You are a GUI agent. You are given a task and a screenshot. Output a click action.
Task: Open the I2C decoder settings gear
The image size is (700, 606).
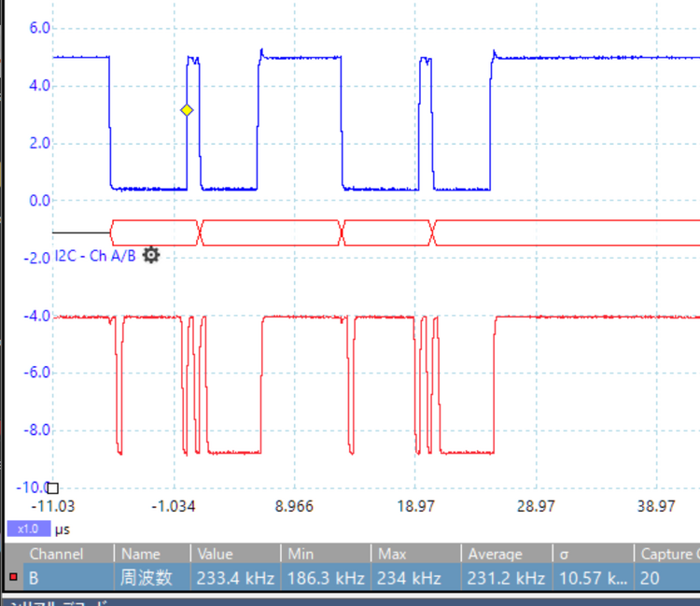click(150, 255)
